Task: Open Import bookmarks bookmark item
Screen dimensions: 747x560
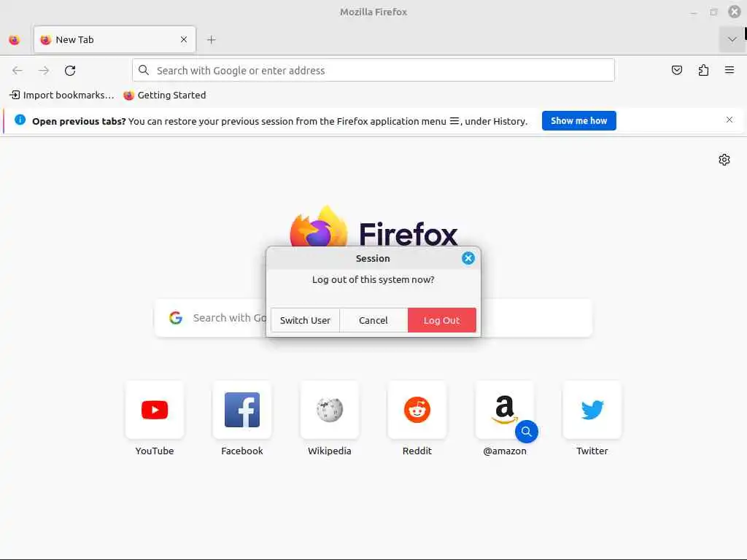Action: click(62, 96)
